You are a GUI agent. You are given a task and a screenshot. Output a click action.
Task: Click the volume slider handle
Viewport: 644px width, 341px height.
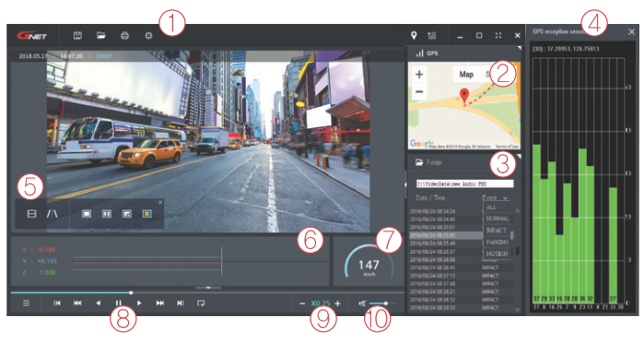pos(386,303)
